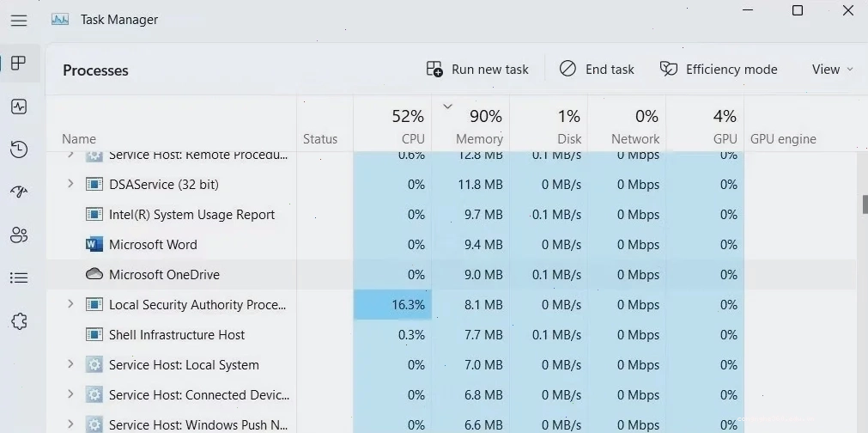Enable Efficiency mode
868x433 pixels.
[719, 70]
